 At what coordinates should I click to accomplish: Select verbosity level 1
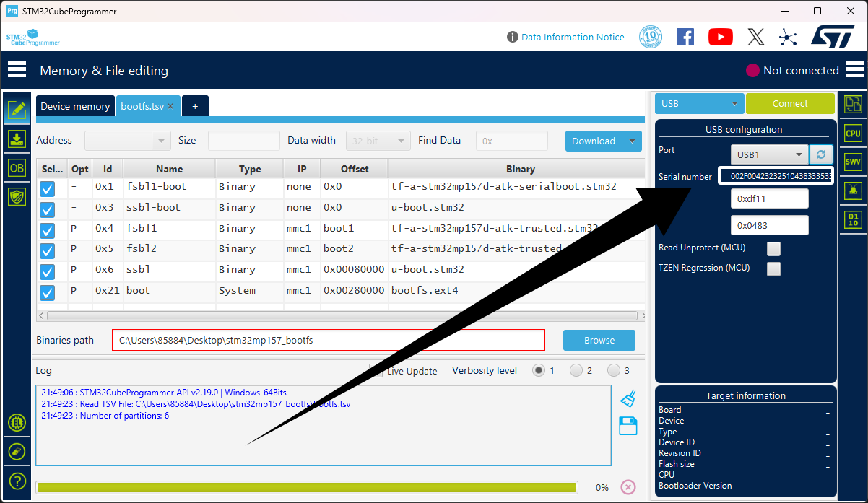539,370
